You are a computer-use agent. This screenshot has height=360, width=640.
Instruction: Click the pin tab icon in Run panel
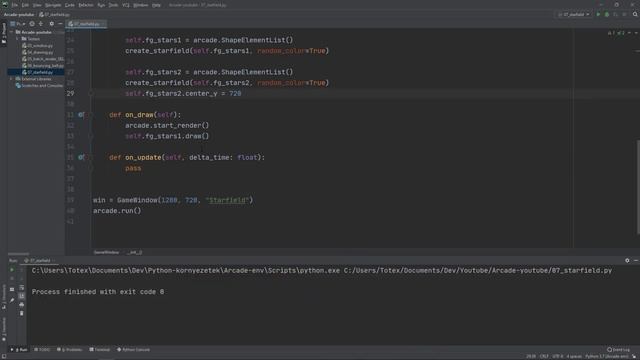tap(12, 300)
